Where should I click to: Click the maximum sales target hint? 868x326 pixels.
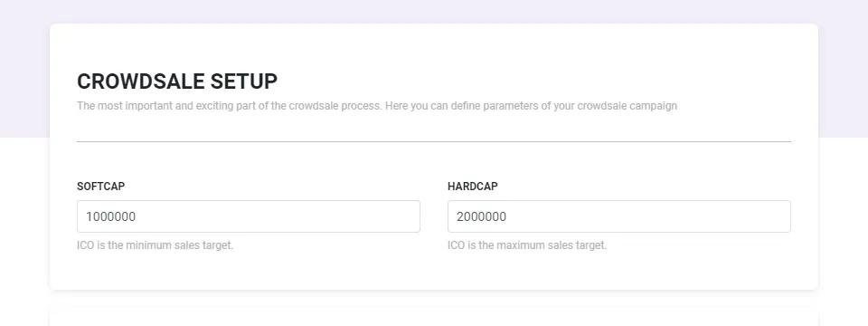527,245
